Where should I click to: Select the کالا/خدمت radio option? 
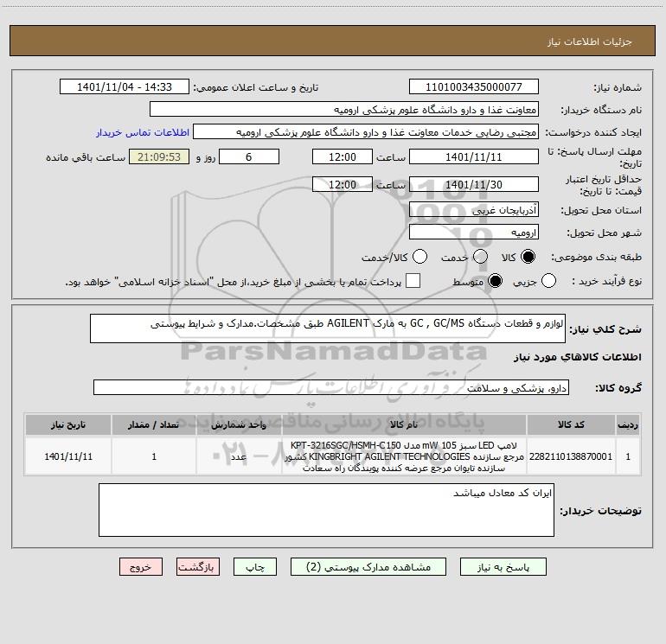(x=419, y=257)
